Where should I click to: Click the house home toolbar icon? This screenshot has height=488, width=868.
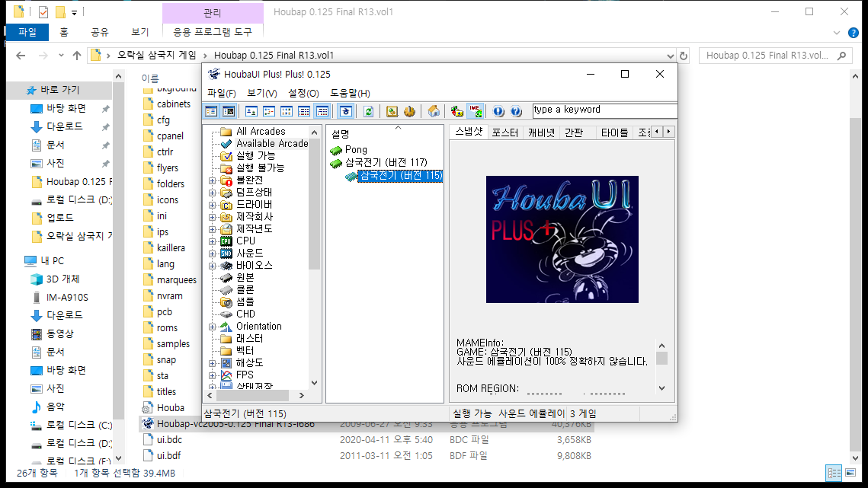click(434, 111)
